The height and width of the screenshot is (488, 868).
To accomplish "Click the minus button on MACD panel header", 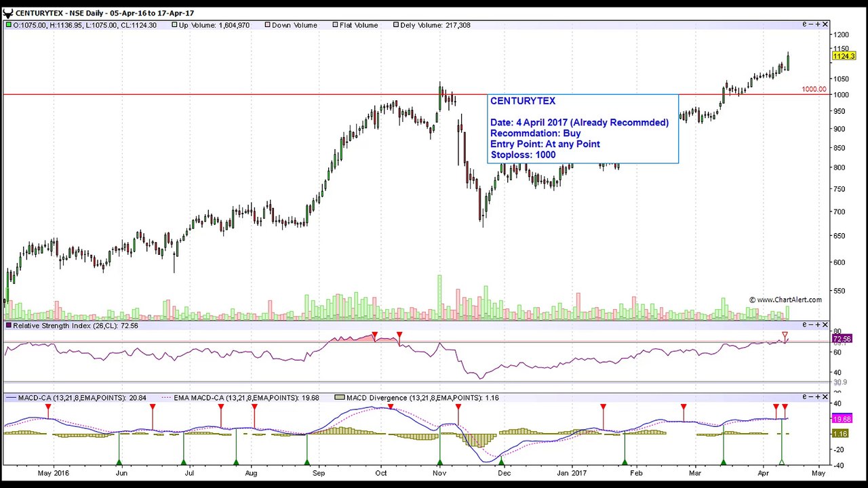I will (x=811, y=396).
